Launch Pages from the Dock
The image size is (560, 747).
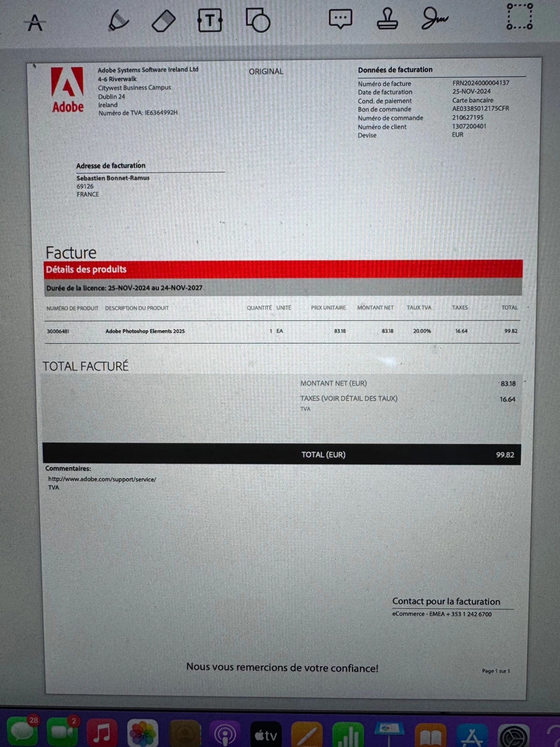click(x=307, y=734)
